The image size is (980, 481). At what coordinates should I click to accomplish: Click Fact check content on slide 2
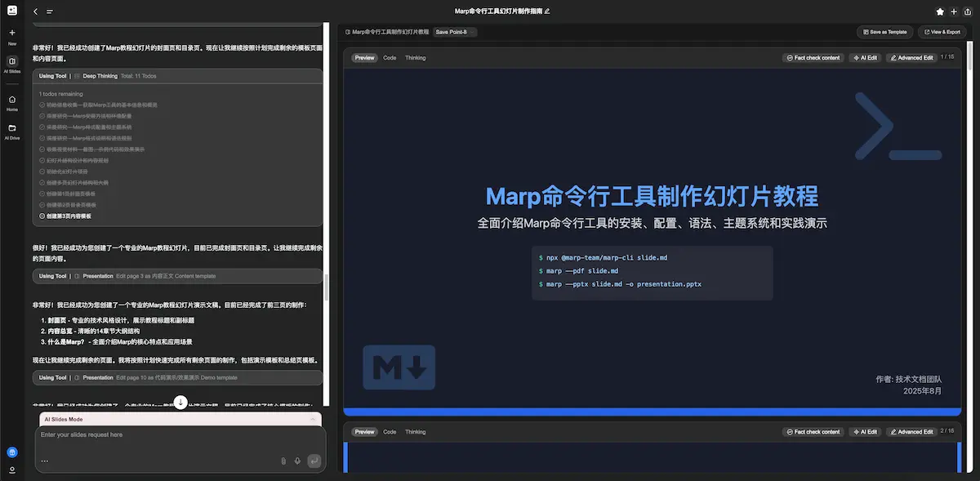point(813,432)
